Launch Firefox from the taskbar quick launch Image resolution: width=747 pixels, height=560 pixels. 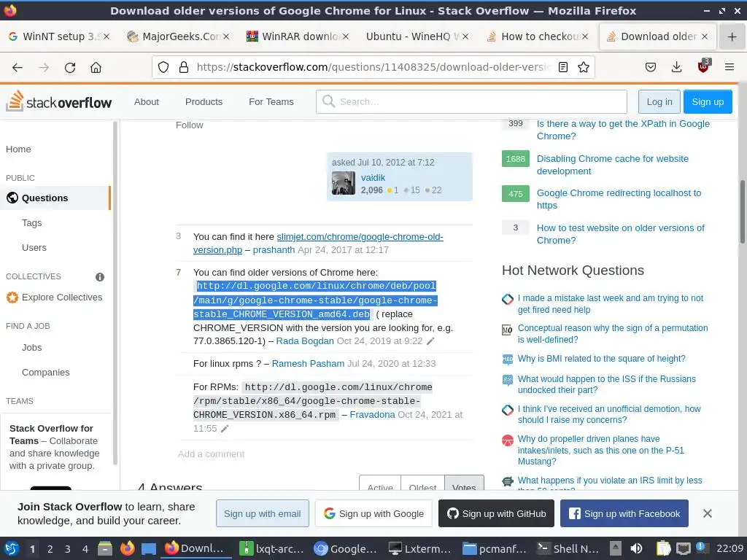127,548
